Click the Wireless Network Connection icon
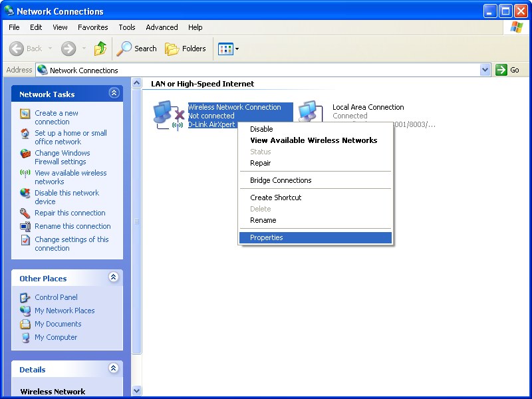532x399 pixels. point(168,116)
